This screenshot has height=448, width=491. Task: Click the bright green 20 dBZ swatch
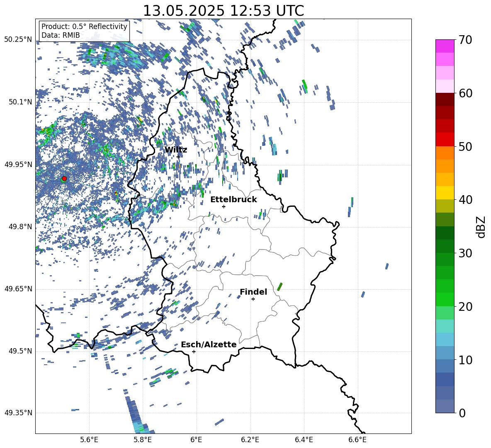tap(445, 299)
